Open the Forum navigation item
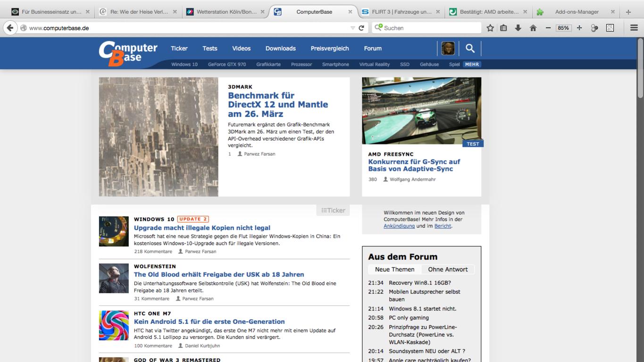The width and height of the screenshot is (644, 362). 373,48
